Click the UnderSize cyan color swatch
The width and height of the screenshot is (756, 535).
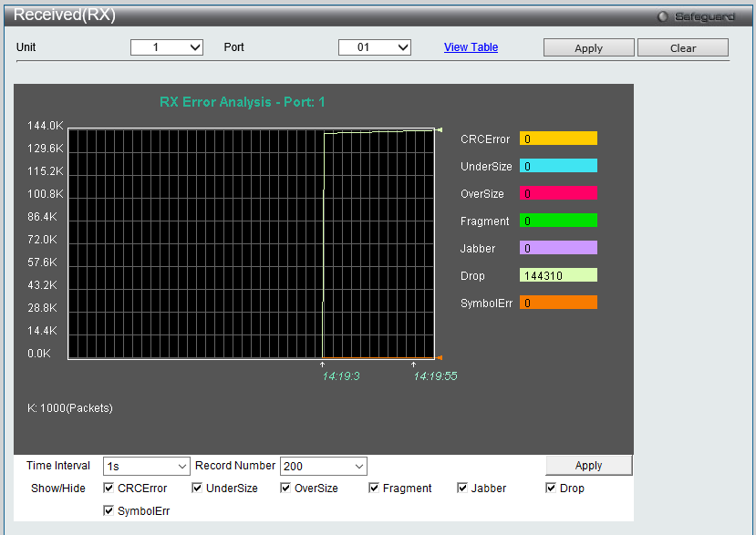(x=558, y=166)
